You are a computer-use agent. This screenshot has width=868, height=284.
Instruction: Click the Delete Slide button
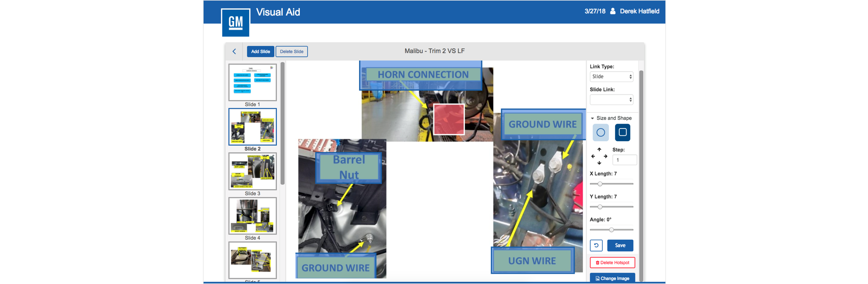click(292, 51)
